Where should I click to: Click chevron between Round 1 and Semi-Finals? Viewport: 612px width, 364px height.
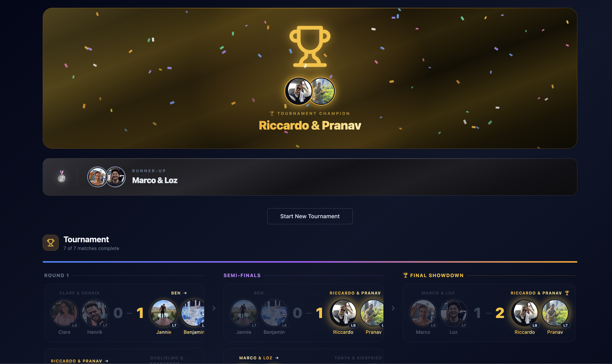pos(214,308)
